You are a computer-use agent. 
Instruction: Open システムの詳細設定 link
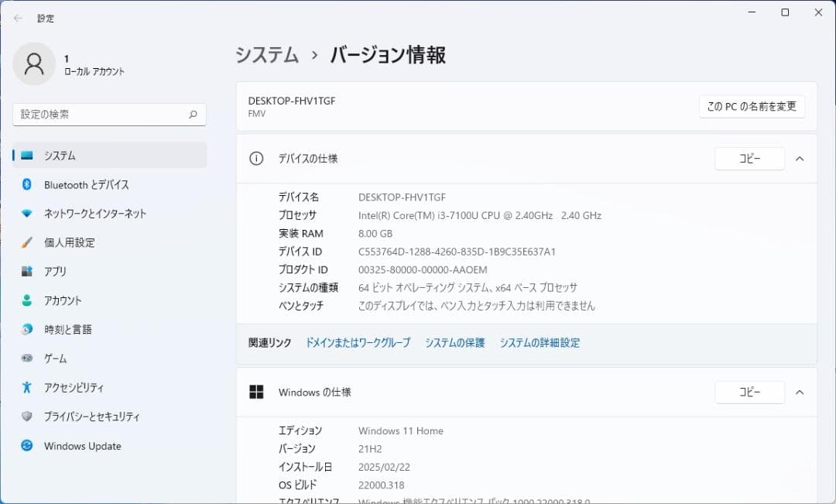(x=540, y=342)
